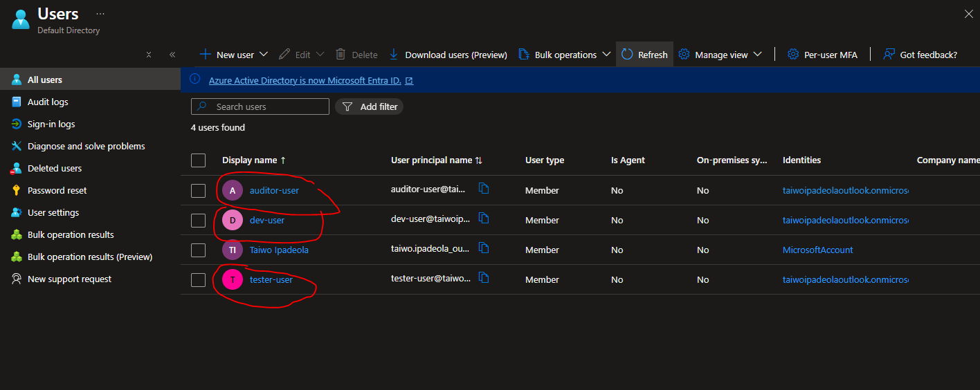Open identity link in auditor-user row
Image resolution: width=980 pixels, height=390 pixels.
[845, 190]
